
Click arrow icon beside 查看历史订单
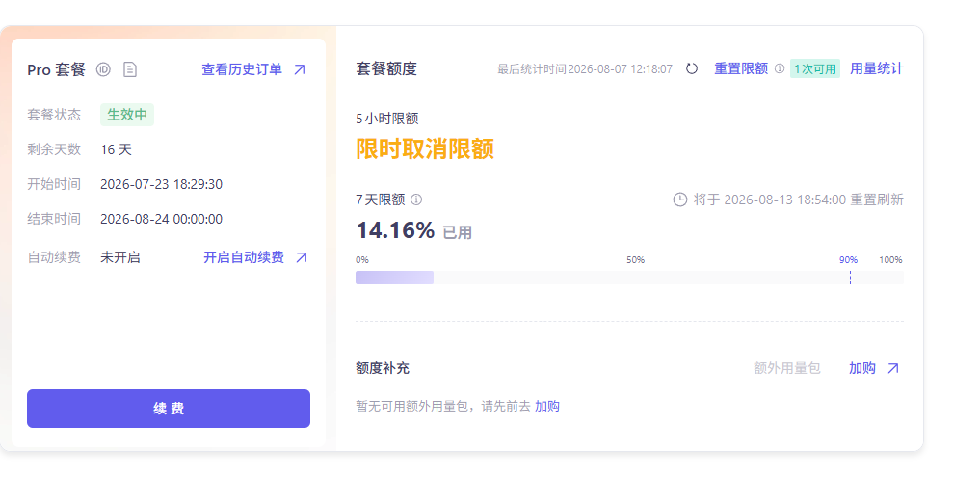[300, 69]
